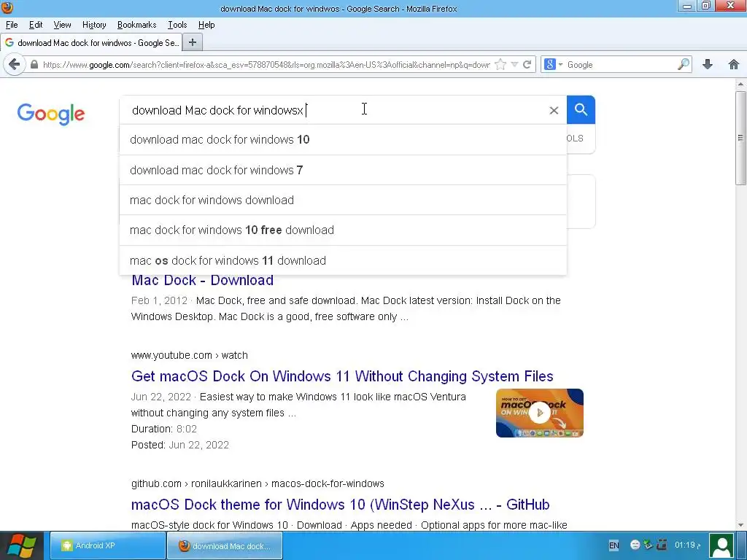The height and width of the screenshot is (560, 747).
Task: Click the page vertical scrollbar thumb
Action: [x=740, y=138]
